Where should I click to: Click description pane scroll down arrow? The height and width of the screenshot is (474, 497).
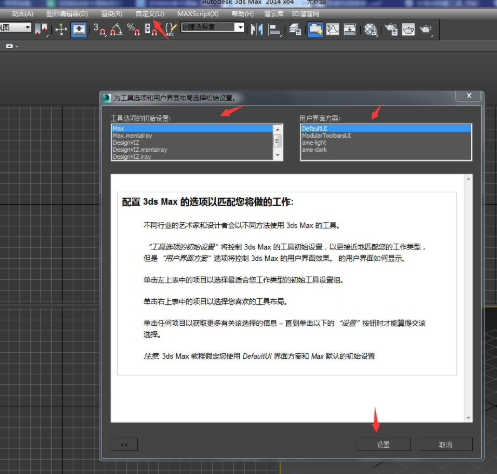[468, 418]
